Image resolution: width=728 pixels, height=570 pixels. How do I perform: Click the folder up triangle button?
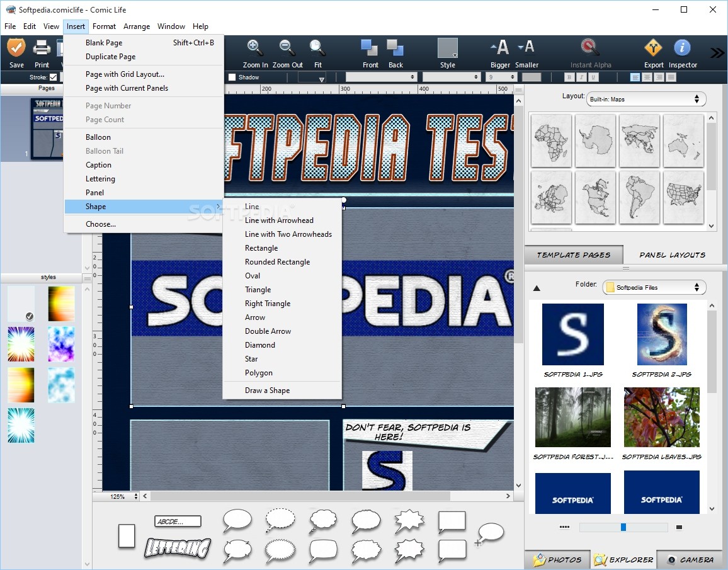coord(537,288)
